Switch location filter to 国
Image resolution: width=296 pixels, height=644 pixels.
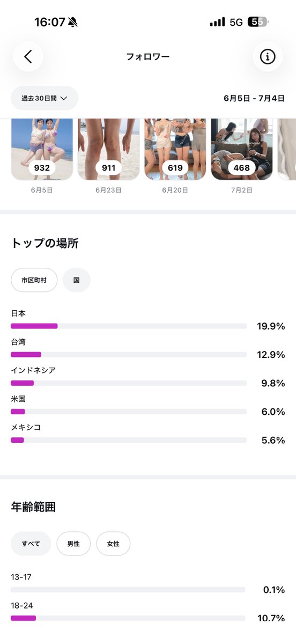77,280
